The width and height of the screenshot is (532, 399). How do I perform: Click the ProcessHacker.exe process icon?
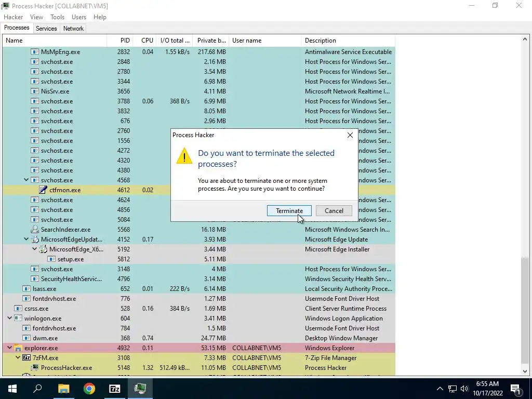point(35,368)
